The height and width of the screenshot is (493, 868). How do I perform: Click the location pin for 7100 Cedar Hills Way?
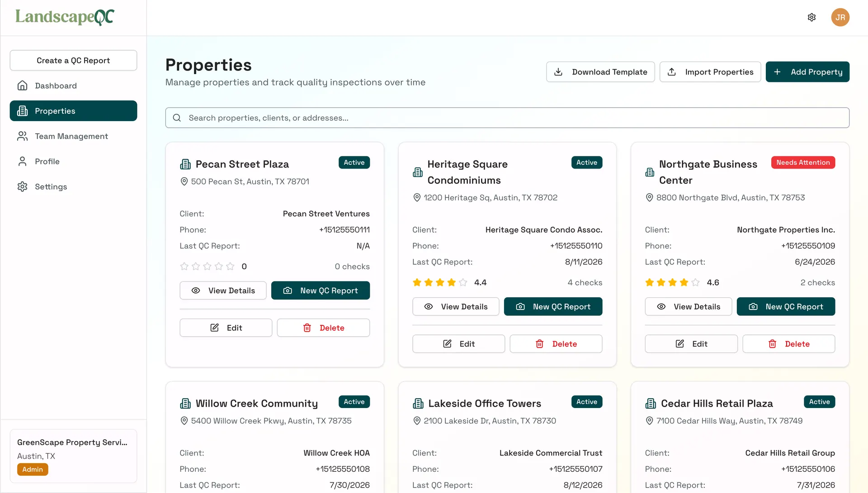click(x=649, y=421)
